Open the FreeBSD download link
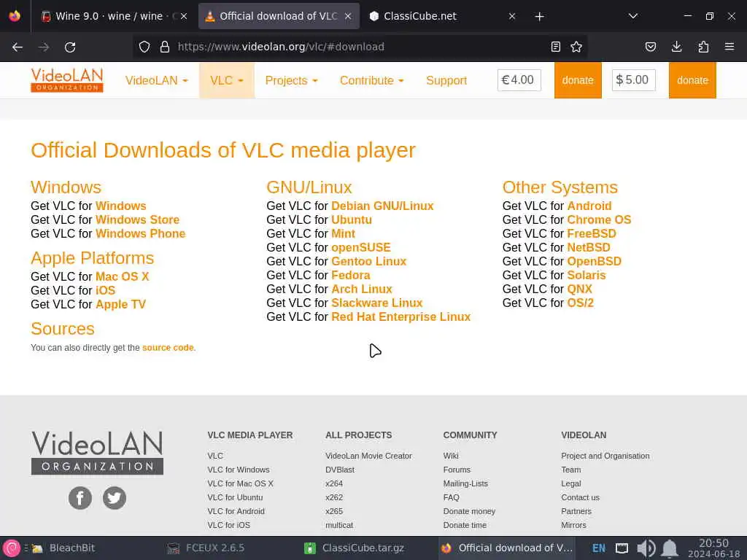 [x=592, y=233]
